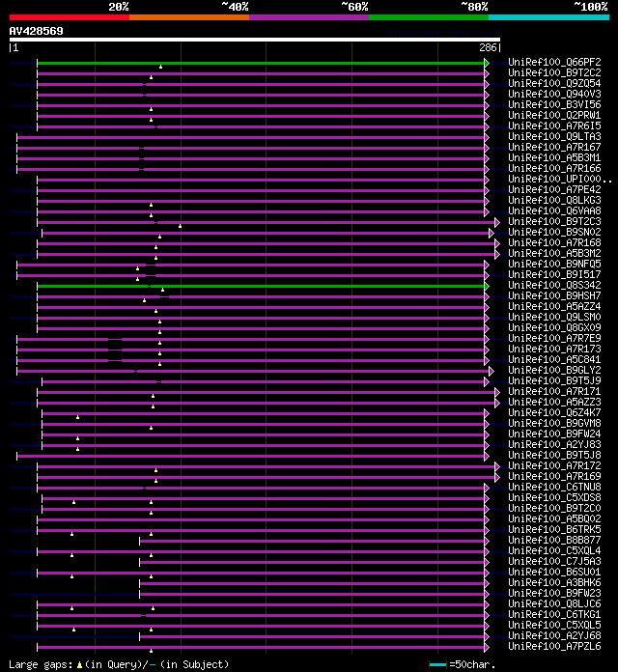Click the green ~80% legend segment
Screen dimensions: 618x672
[x=429, y=17]
